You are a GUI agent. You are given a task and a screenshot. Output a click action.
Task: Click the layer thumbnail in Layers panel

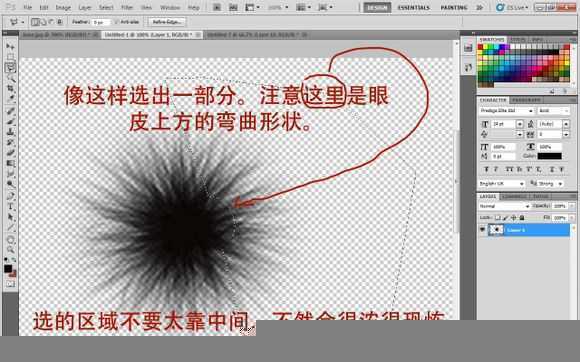[496, 230]
